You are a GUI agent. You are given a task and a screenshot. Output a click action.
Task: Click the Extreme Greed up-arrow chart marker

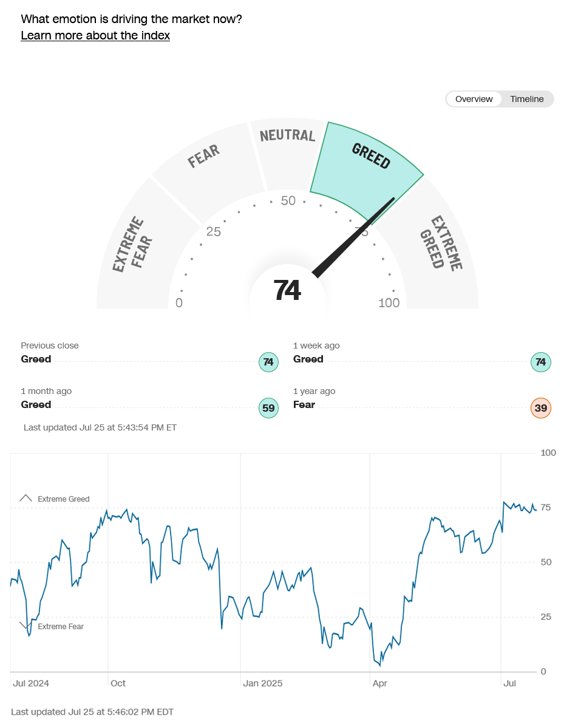[x=25, y=498]
